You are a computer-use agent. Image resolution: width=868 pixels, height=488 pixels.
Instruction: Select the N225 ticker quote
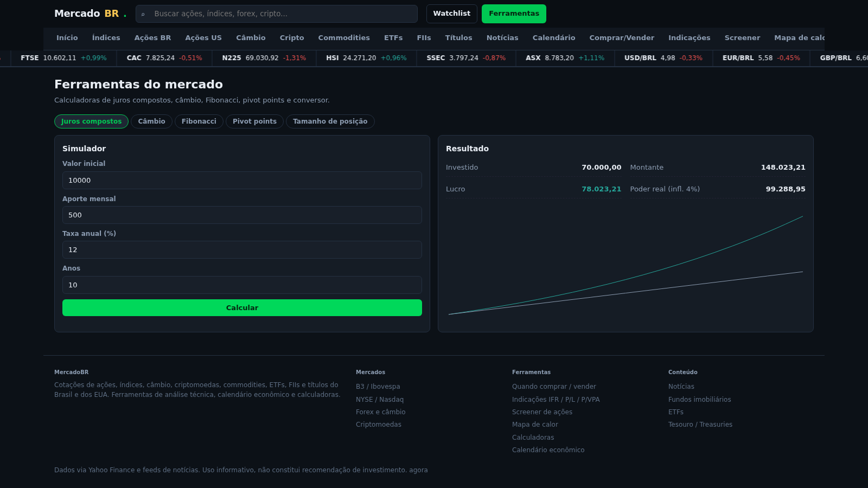pos(264,58)
